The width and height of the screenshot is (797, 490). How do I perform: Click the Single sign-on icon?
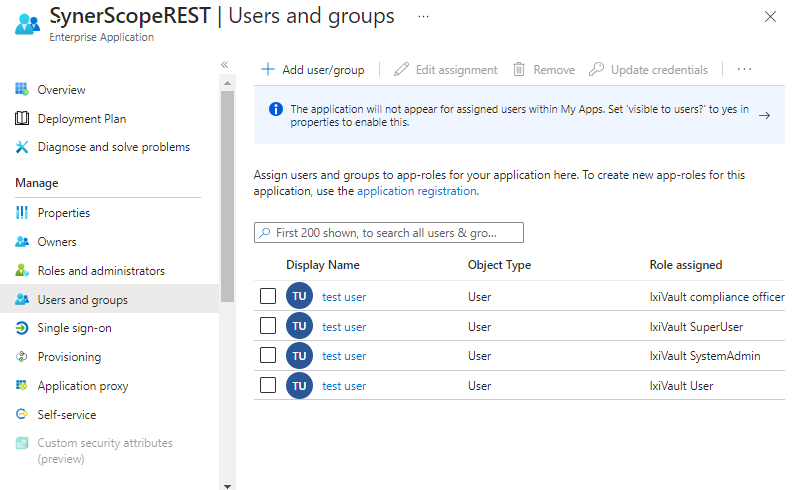click(x=22, y=328)
